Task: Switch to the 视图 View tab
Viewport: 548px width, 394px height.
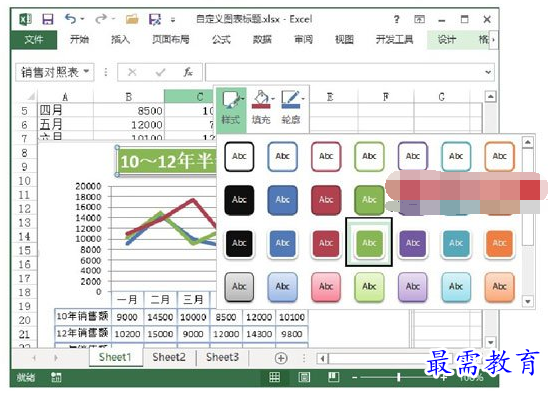Action: pyautogui.click(x=344, y=40)
